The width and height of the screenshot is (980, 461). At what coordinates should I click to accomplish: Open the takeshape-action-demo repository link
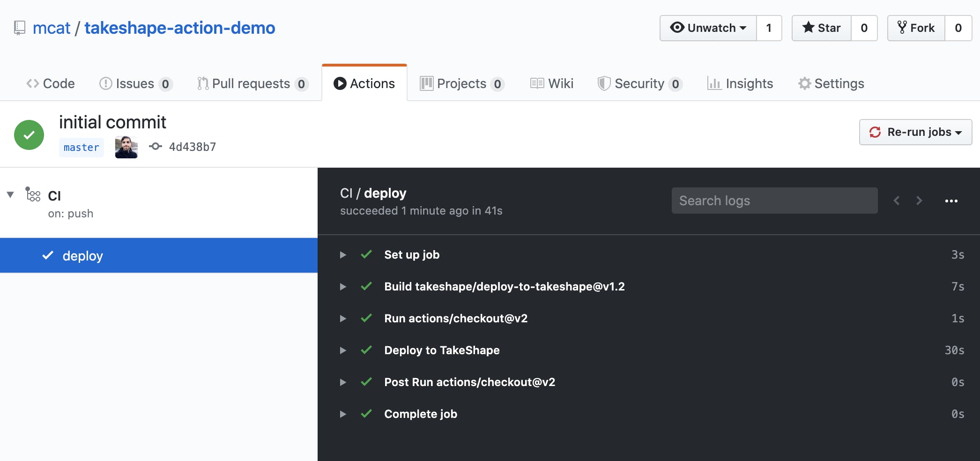click(x=180, y=28)
